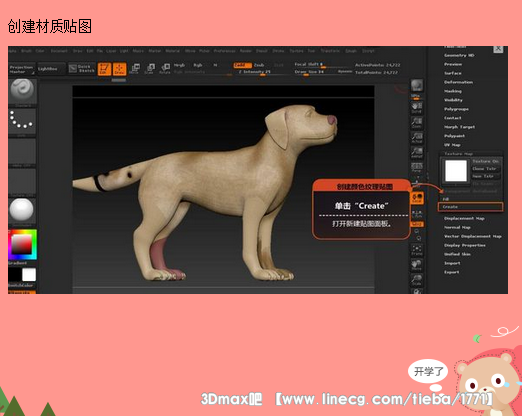Click Create in Texture Map panel
This screenshot has width=522, height=416.
coord(470,207)
